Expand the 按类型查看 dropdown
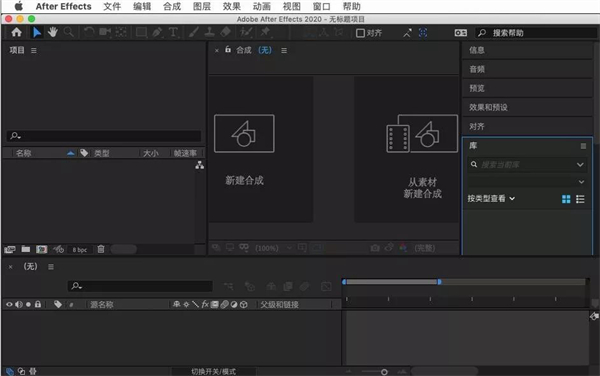 pyautogui.click(x=491, y=199)
